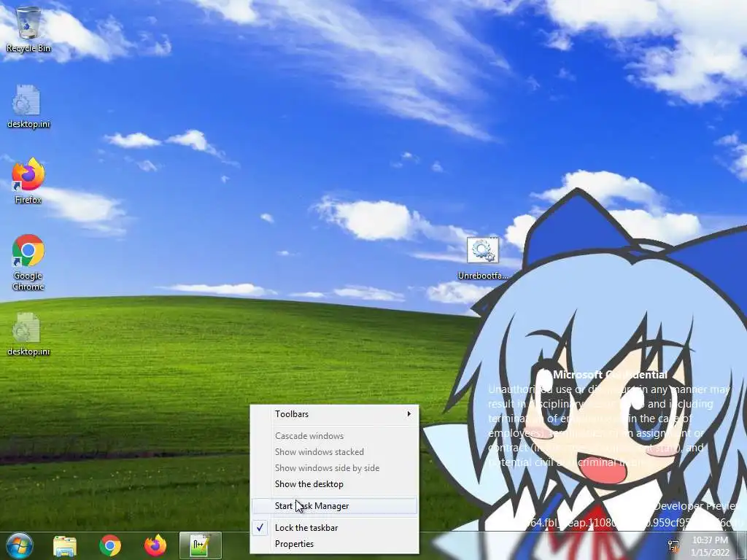This screenshot has width=747, height=560.
Task: Toggle Lock the taskbar check option
Action: [x=335, y=528]
